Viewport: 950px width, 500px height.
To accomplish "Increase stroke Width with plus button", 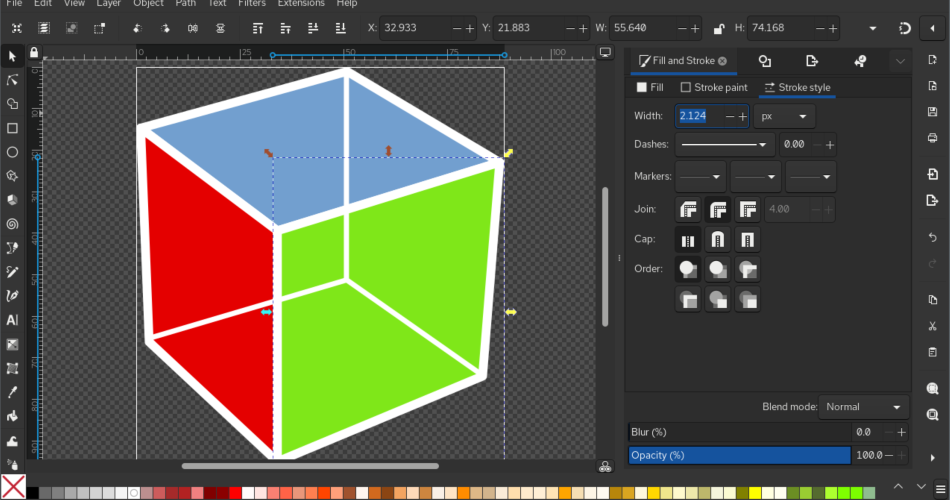I will pos(743,116).
